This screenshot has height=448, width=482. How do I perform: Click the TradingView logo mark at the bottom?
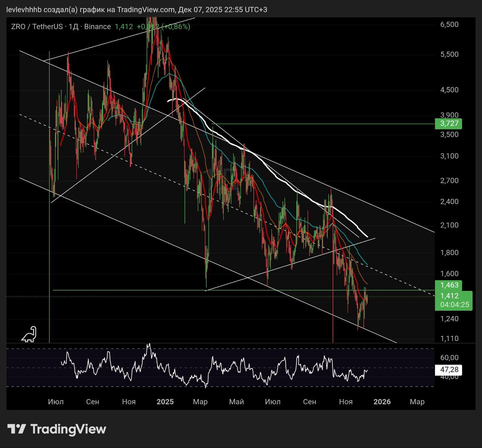coord(17,429)
